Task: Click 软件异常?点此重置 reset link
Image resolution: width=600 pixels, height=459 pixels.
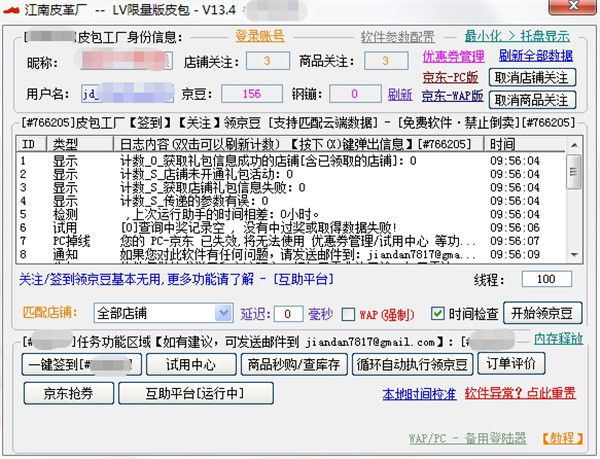Action: [520, 393]
